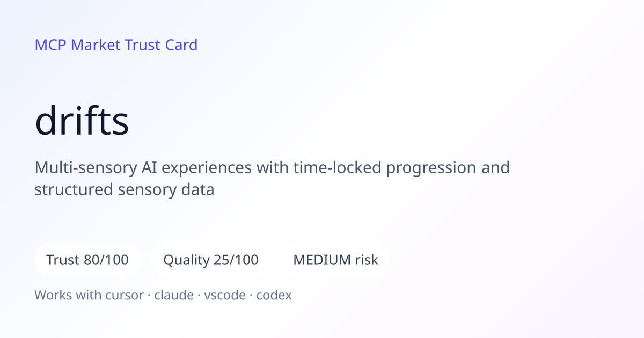Click the MCP Market Trust Card heading
The width and height of the screenshot is (644, 338).
click(116, 45)
